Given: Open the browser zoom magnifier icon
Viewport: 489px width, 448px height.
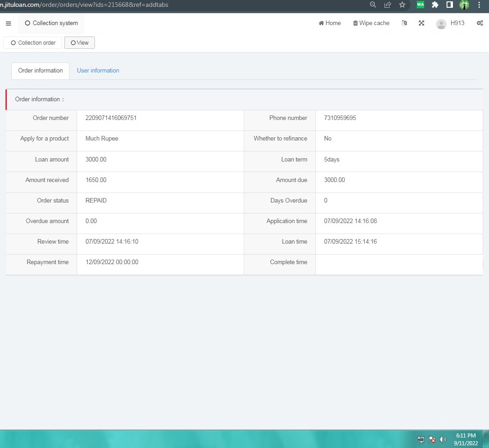Looking at the screenshot, I should coord(373,5).
